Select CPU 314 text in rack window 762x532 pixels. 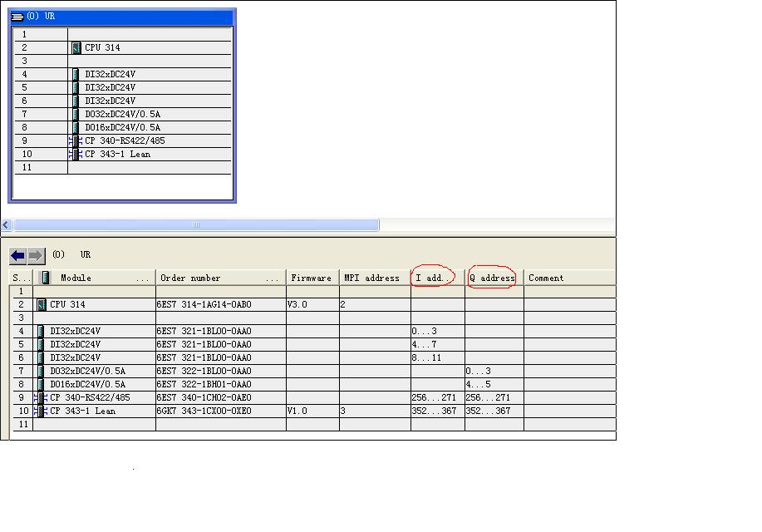(x=102, y=47)
